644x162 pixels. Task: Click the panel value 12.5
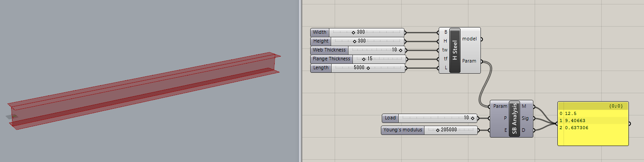(571, 113)
